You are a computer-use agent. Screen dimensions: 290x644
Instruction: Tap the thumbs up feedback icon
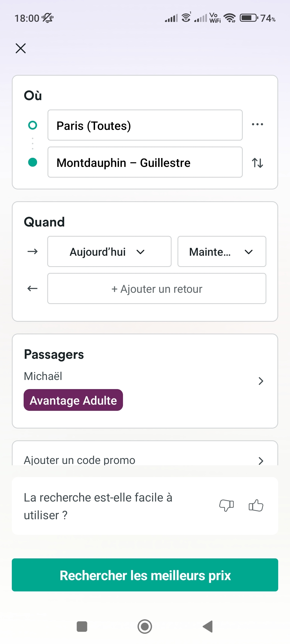(256, 506)
